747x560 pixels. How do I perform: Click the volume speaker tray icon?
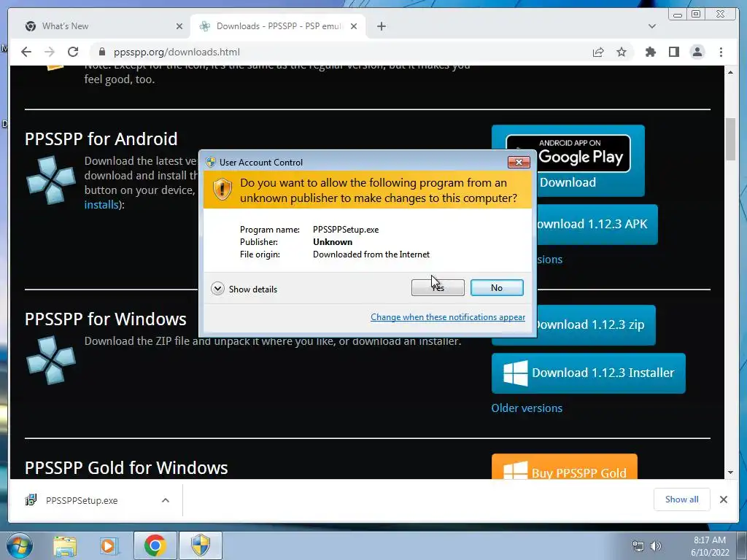pos(656,546)
